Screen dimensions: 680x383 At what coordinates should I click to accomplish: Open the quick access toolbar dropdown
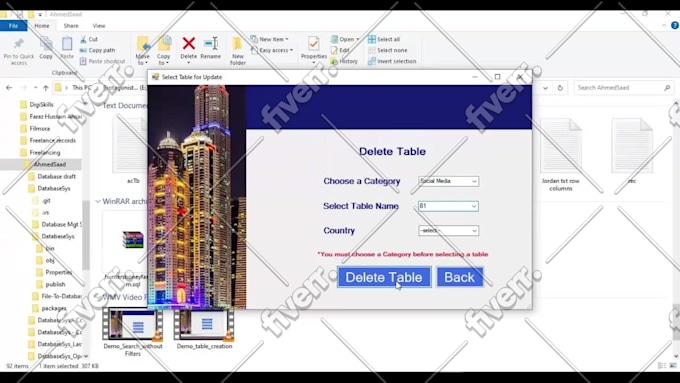click(40, 15)
